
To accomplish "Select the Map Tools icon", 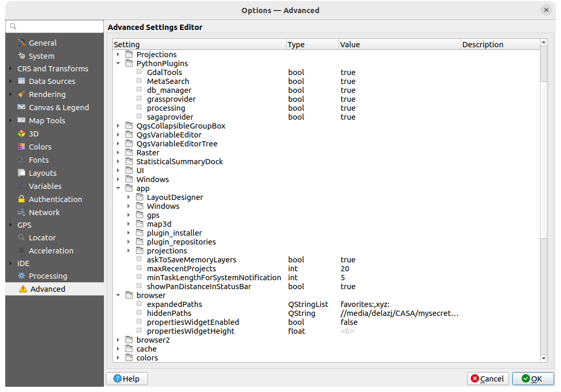I will click(x=21, y=120).
